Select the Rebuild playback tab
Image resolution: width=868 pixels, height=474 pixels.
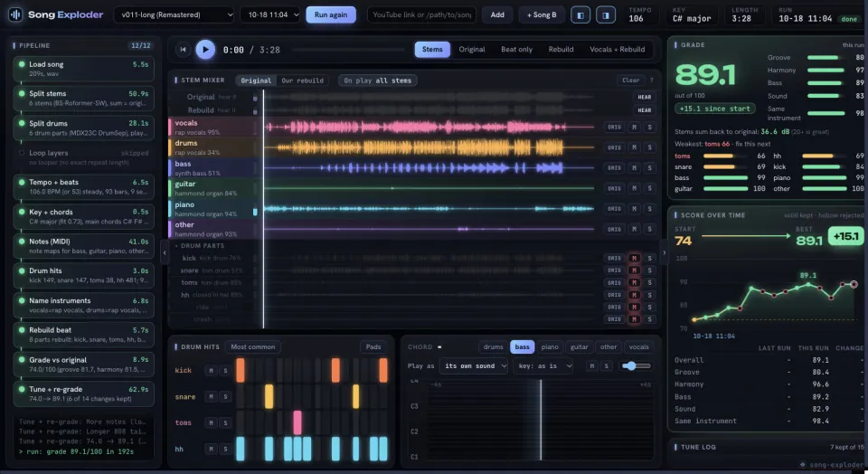tap(561, 50)
